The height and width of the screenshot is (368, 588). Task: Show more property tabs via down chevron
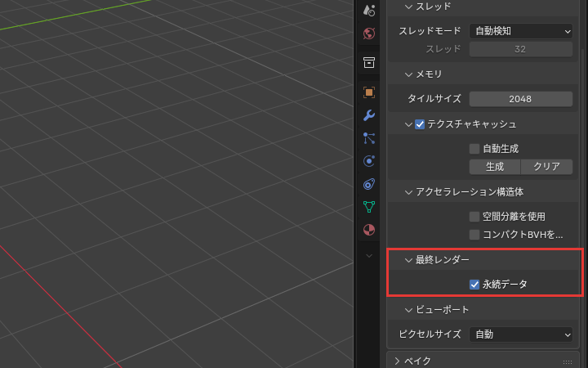click(x=369, y=256)
